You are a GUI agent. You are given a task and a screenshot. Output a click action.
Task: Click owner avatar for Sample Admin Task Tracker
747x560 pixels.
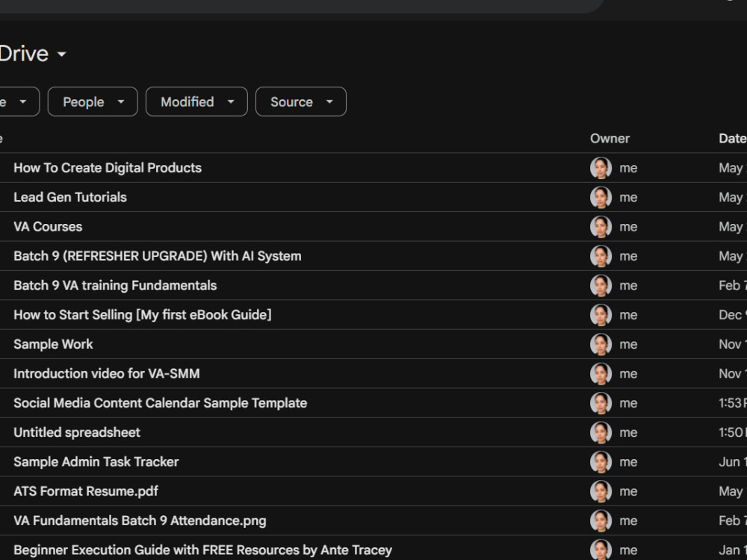(x=601, y=462)
